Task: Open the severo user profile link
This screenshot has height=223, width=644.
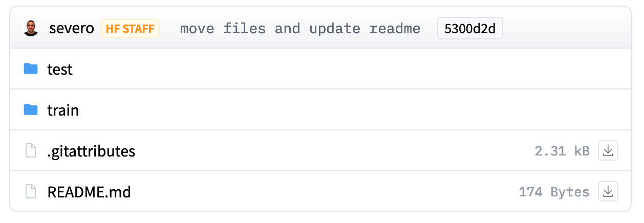Action: point(72,29)
